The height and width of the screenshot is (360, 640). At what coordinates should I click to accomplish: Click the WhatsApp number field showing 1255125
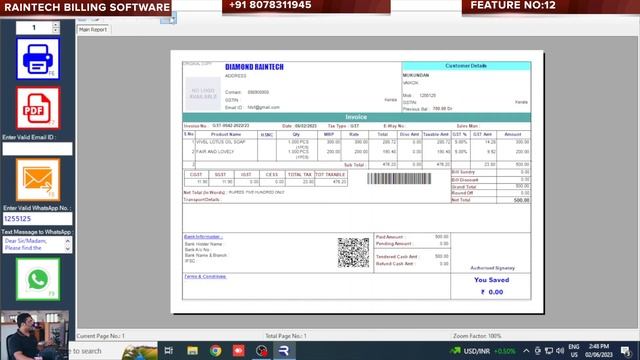point(37,219)
